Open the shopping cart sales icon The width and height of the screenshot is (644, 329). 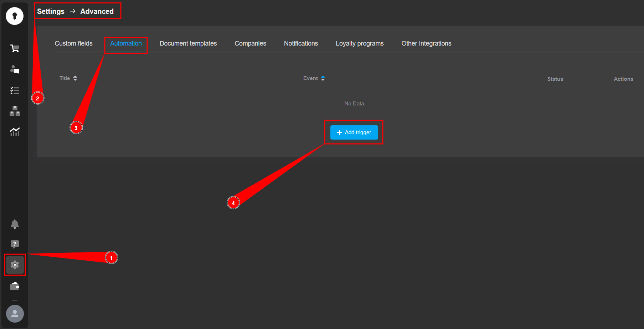pyautogui.click(x=15, y=48)
